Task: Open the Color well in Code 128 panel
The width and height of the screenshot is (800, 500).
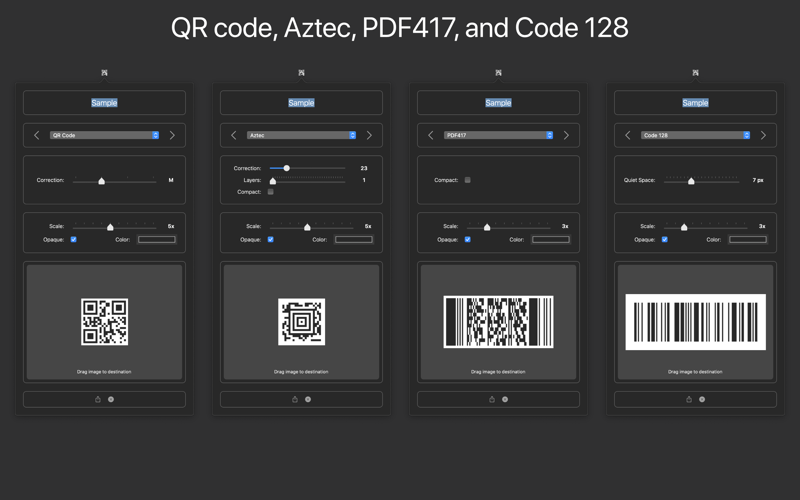Action: tap(747, 239)
